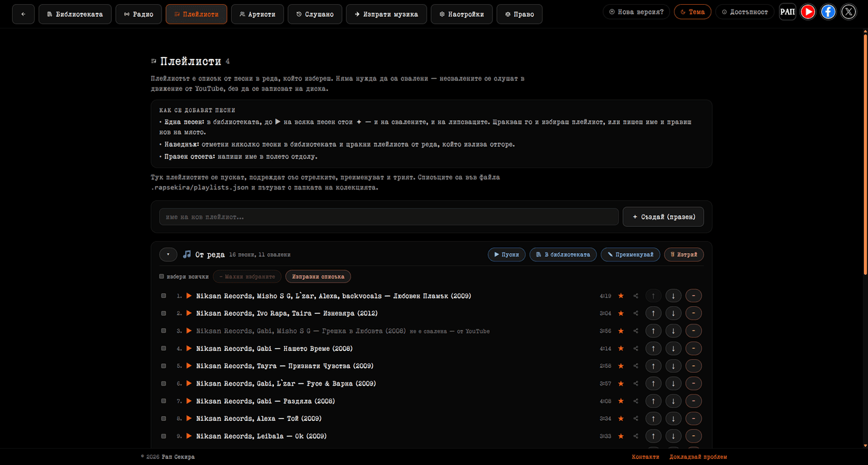Viewport: 868px width, 465px height.
Task: Play the song Любовен Пламък (2009)
Action: (x=189, y=296)
